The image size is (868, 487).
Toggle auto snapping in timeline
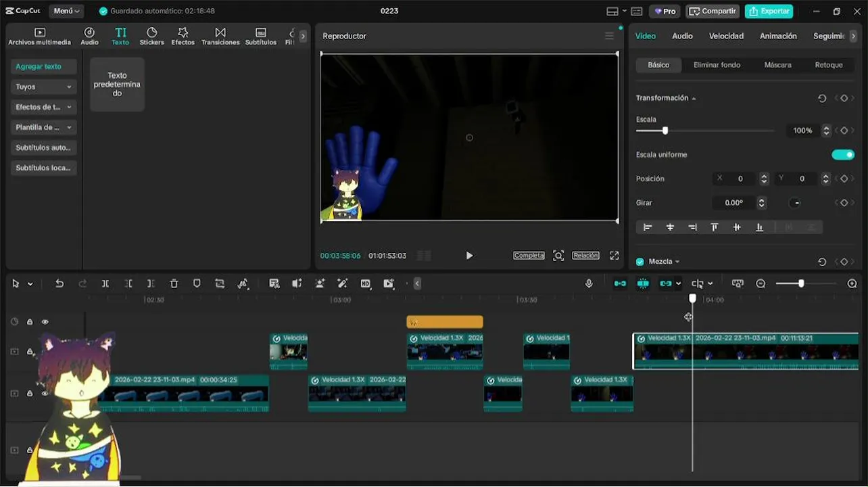coord(643,283)
